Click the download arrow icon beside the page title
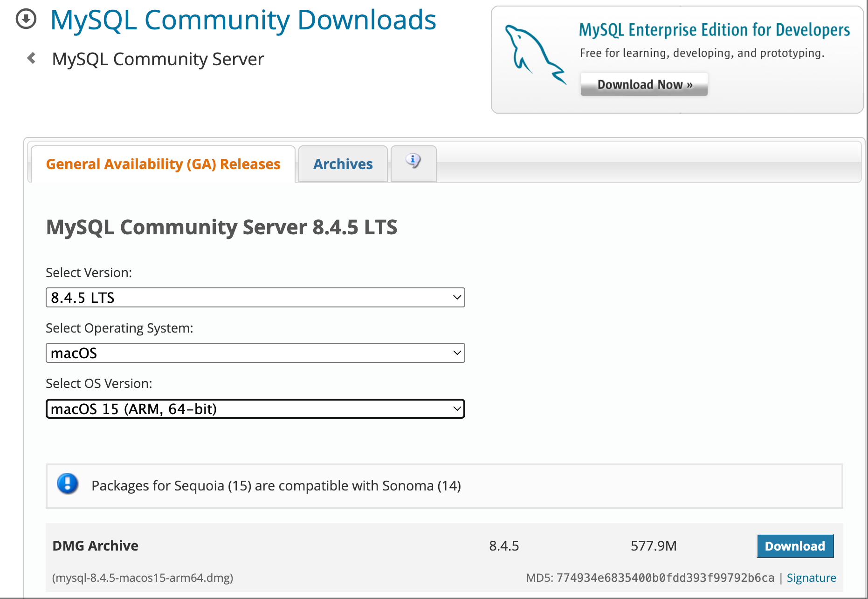The image size is (868, 599). [x=26, y=19]
